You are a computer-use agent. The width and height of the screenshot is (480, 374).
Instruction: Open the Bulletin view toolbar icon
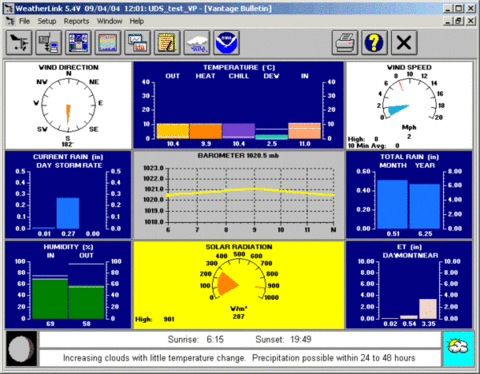(x=78, y=42)
